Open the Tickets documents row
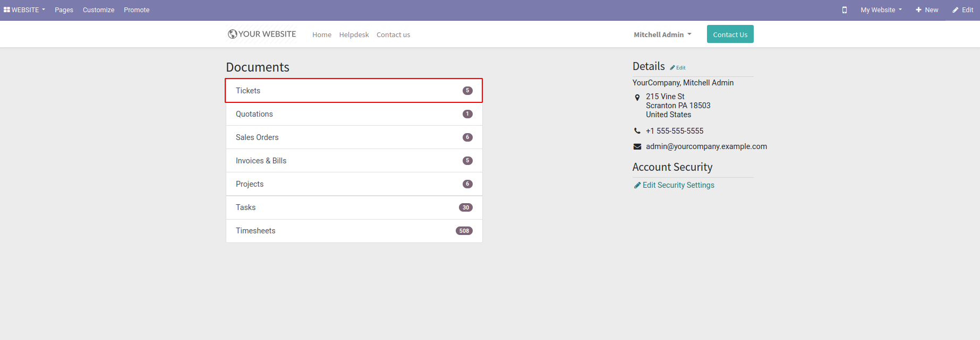Viewport: 980px width, 340px height. (x=354, y=91)
